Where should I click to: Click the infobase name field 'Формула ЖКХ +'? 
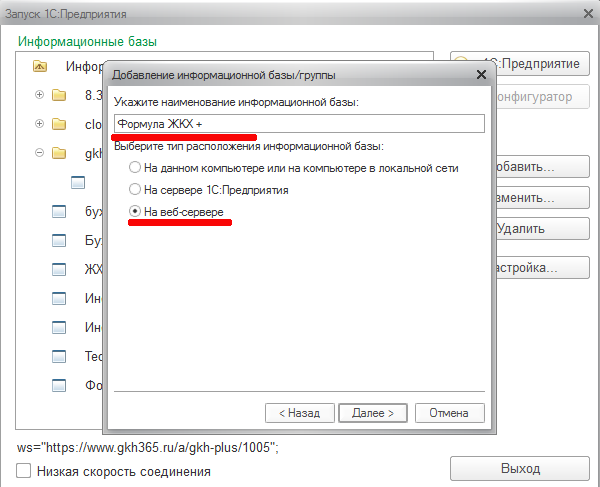click(x=299, y=124)
